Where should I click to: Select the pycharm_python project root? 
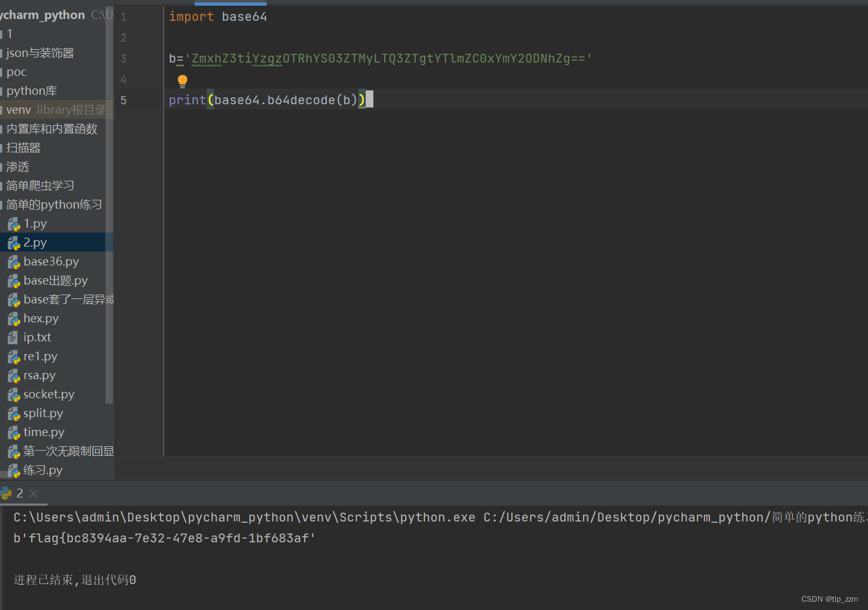tap(42, 15)
